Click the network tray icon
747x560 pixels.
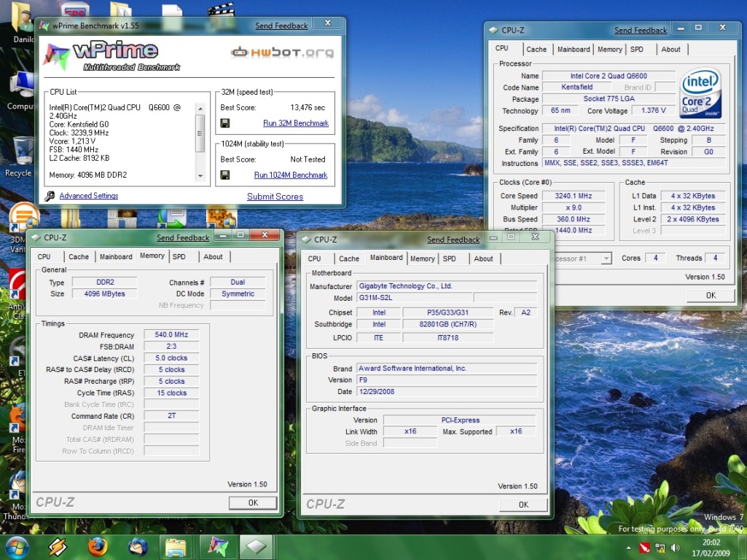660,548
